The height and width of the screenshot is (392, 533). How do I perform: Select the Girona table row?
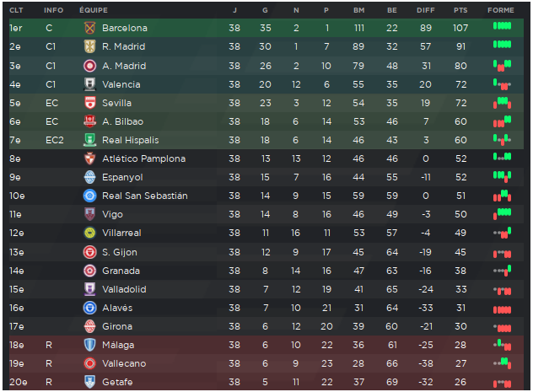pos(266,326)
